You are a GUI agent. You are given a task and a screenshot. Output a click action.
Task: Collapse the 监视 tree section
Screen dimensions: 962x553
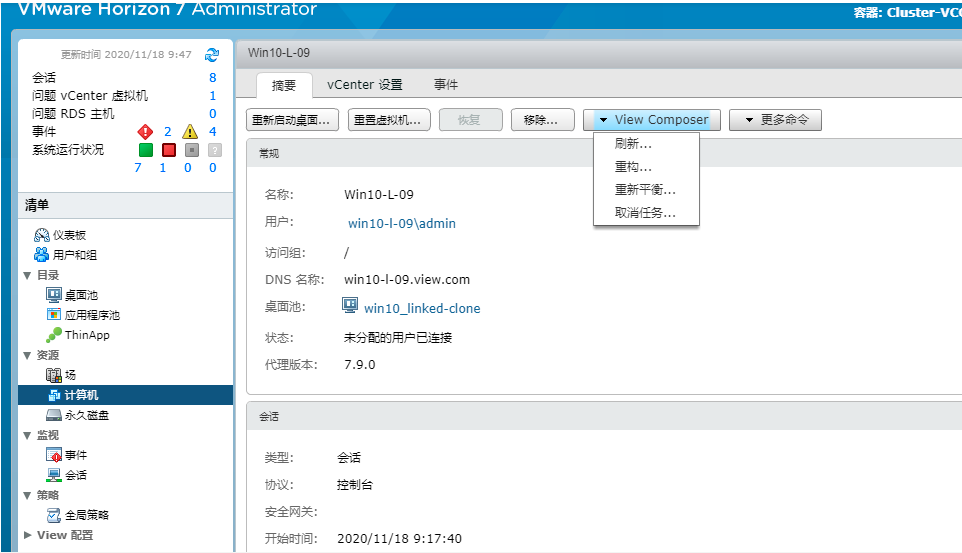[x=27, y=435]
